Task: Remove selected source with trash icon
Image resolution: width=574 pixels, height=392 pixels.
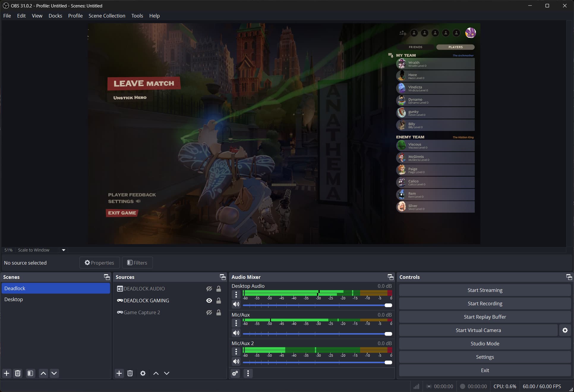Action: pyautogui.click(x=130, y=373)
